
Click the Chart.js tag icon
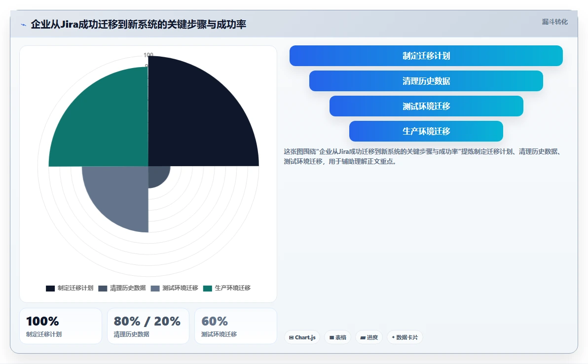[x=292, y=338]
